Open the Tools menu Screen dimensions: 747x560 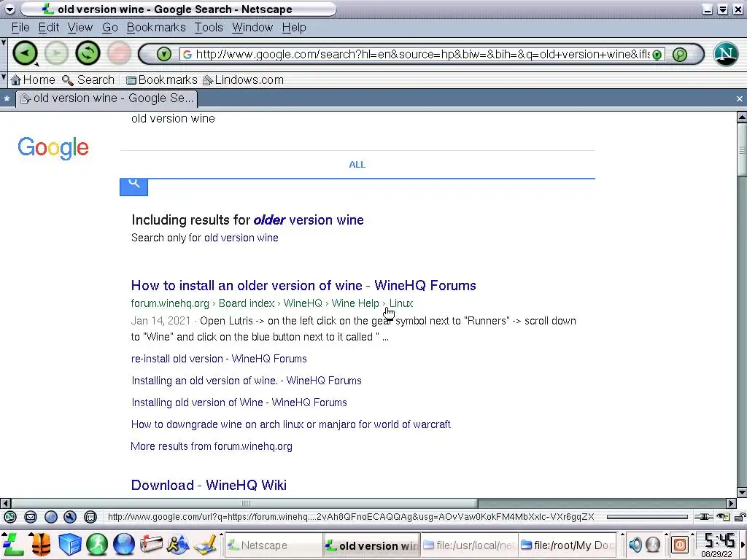click(209, 28)
